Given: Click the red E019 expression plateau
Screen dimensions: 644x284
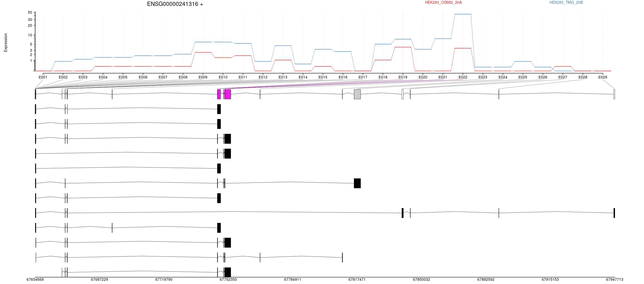Looking at the screenshot, I should [x=403, y=47].
